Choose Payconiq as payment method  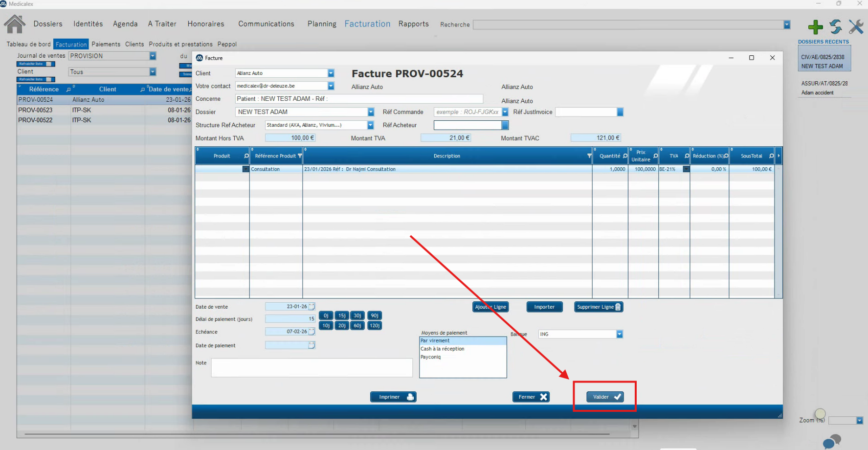pos(431,357)
